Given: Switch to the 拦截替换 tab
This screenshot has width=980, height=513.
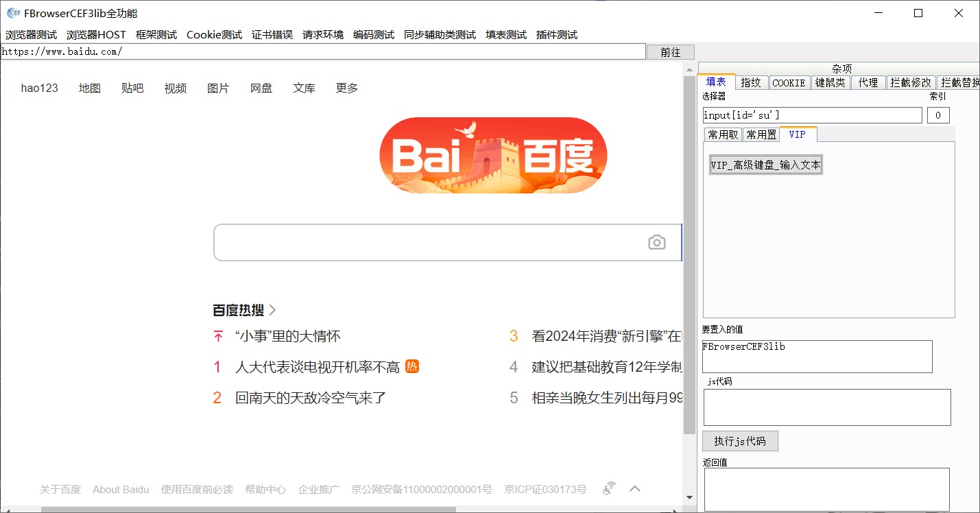Looking at the screenshot, I should [958, 82].
